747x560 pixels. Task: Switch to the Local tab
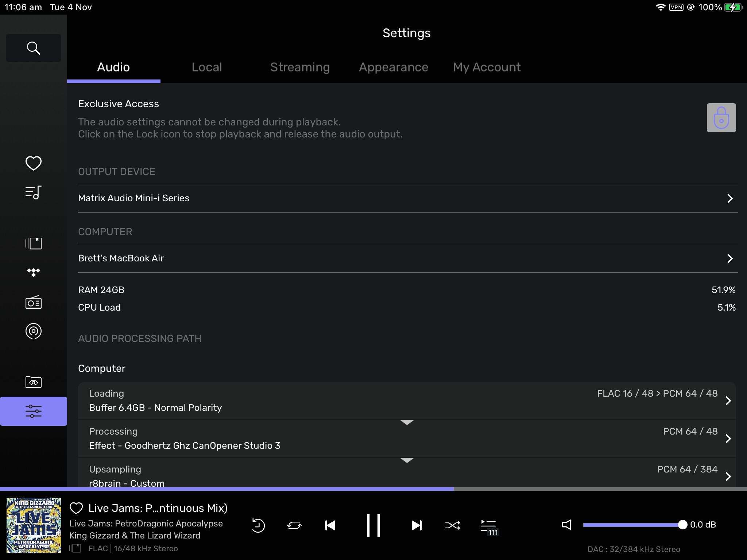pyautogui.click(x=207, y=67)
